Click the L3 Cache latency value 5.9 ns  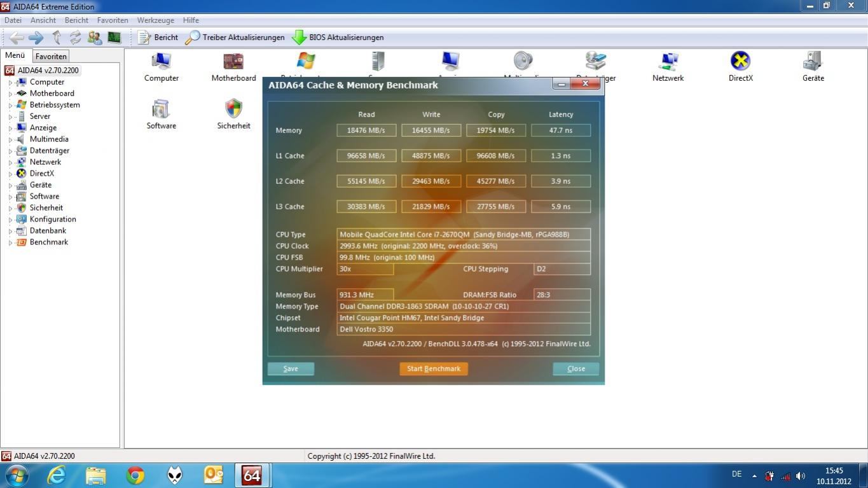561,207
